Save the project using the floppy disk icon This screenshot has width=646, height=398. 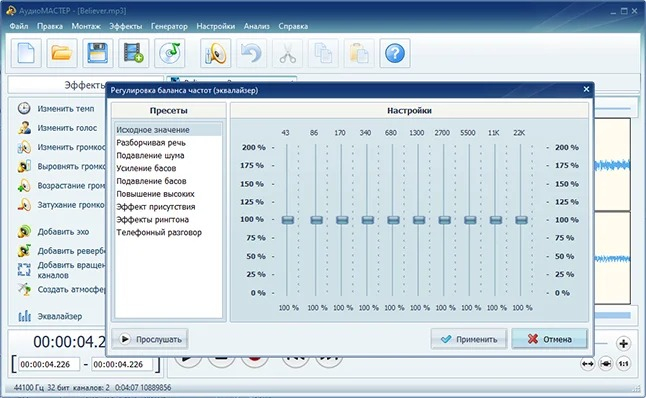tap(98, 53)
